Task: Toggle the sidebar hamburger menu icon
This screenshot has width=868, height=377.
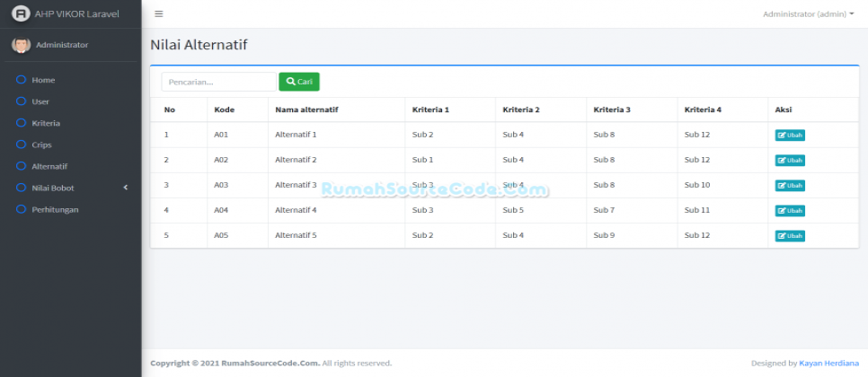Action: point(159,13)
